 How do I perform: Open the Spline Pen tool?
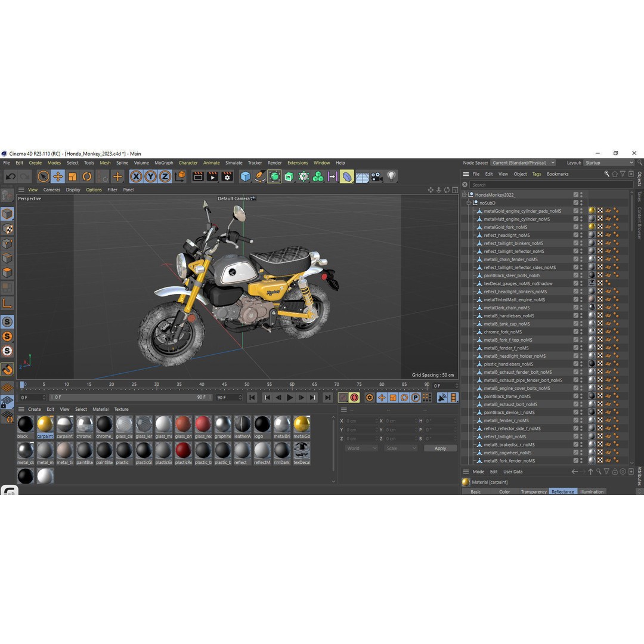pyautogui.click(x=259, y=177)
